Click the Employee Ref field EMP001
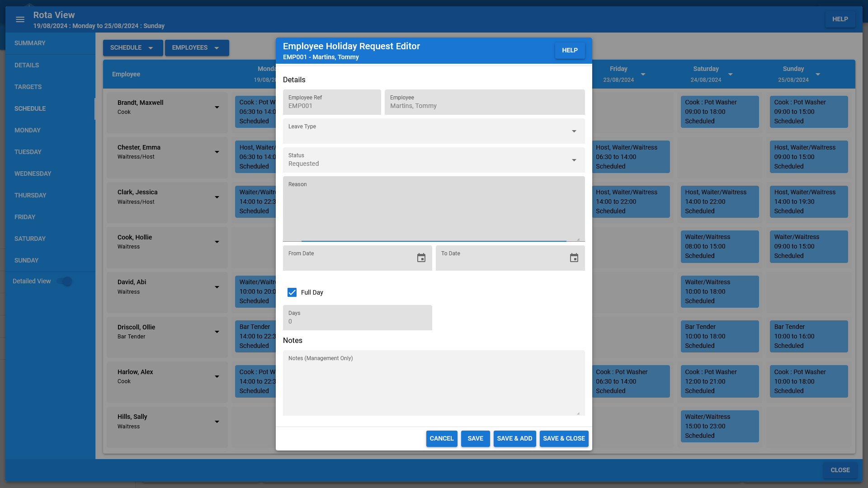Image resolution: width=868 pixels, height=488 pixels. pos(332,102)
